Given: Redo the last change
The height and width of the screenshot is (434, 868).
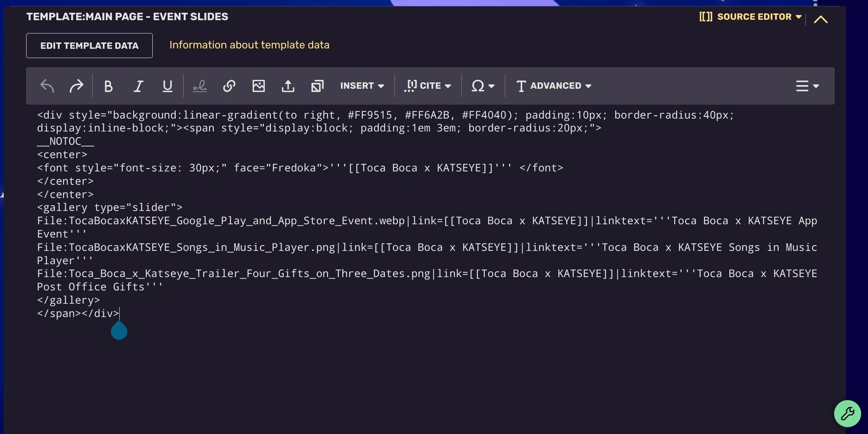Looking at the screenshot, I should click(77, 86).
